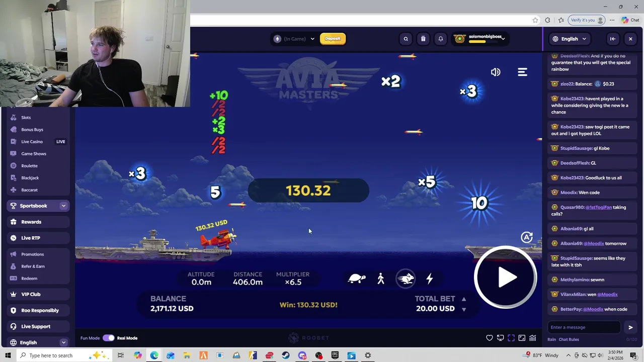Open site search magnifier
The width and height of the screenshot is (644, 362).
point(406,39)
